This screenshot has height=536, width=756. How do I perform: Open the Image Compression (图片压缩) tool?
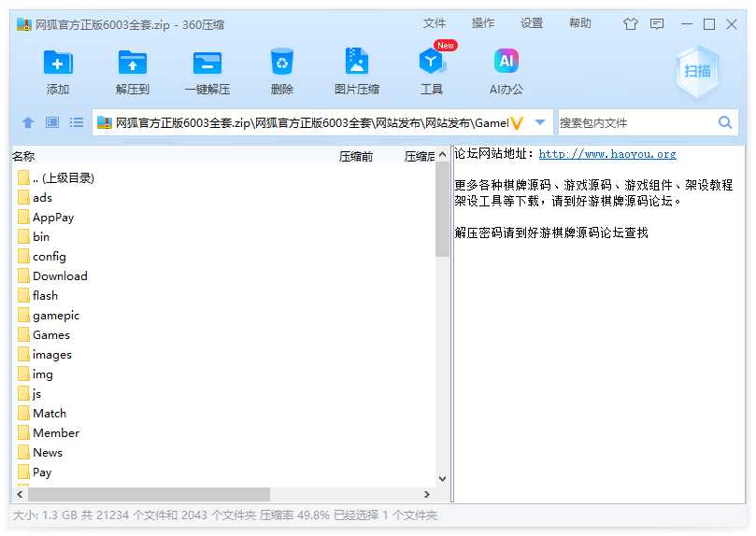click(357, 61)
